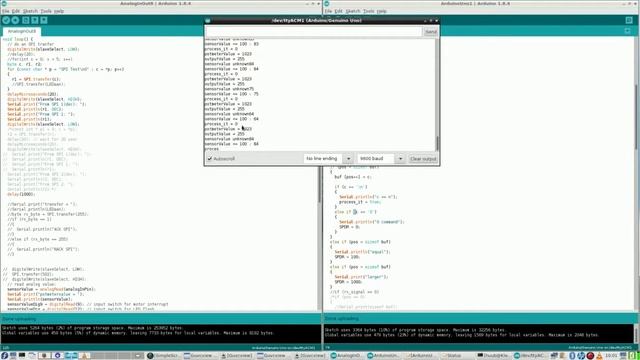Click Arduino logo in AnalogInOut8 title bar

click(4, 3)
